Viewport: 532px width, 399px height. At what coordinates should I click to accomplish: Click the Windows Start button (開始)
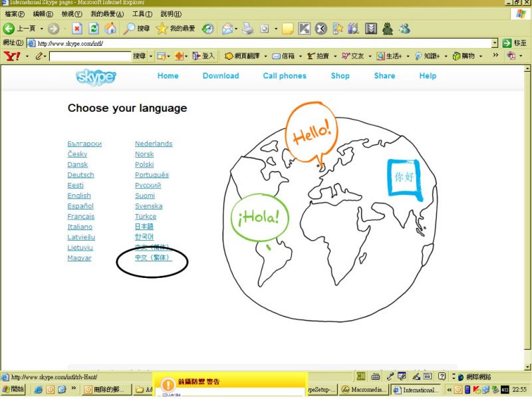tap(14, 389)
